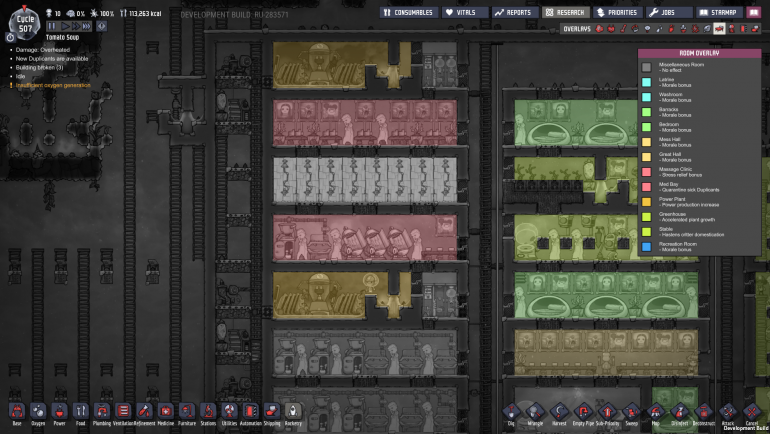Screen dimensions: 770x434
Task: Select the Dig tool
Action: (511, 412)
